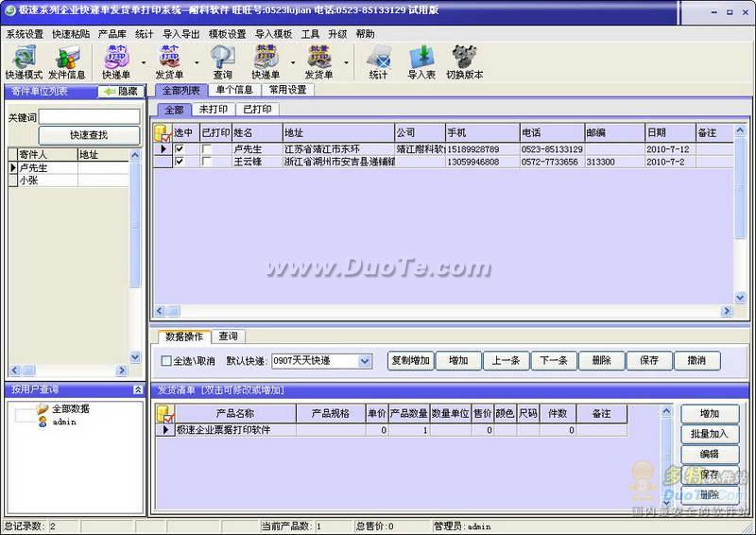Open the 帮助 menu
756x535 pixels.
(365, 34)
